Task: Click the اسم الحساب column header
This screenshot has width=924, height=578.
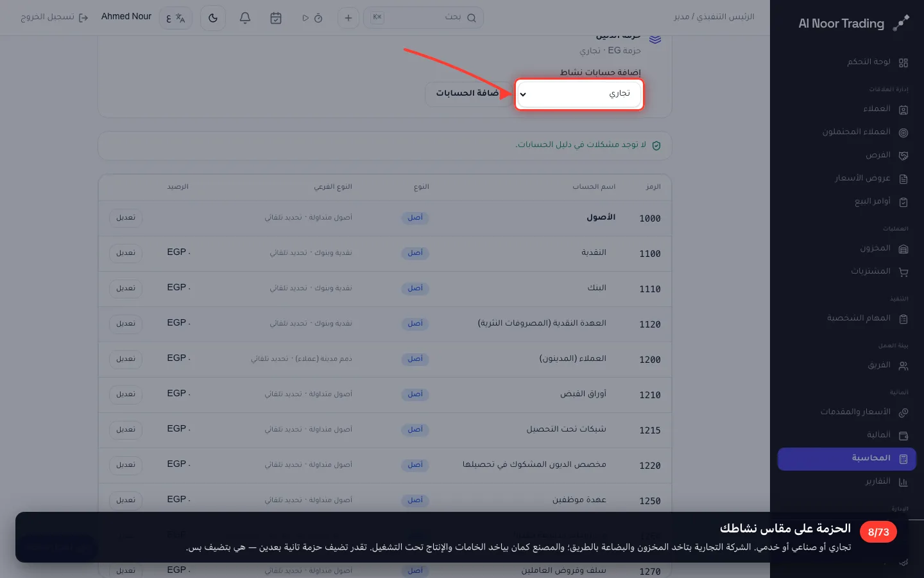Action: (594, 187)
